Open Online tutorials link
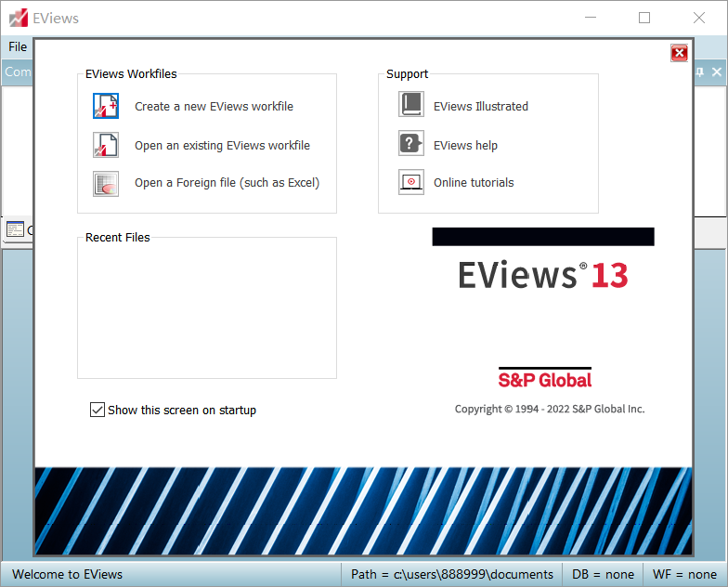The height and width of the screenshot is (587, 728). [474, 182]
